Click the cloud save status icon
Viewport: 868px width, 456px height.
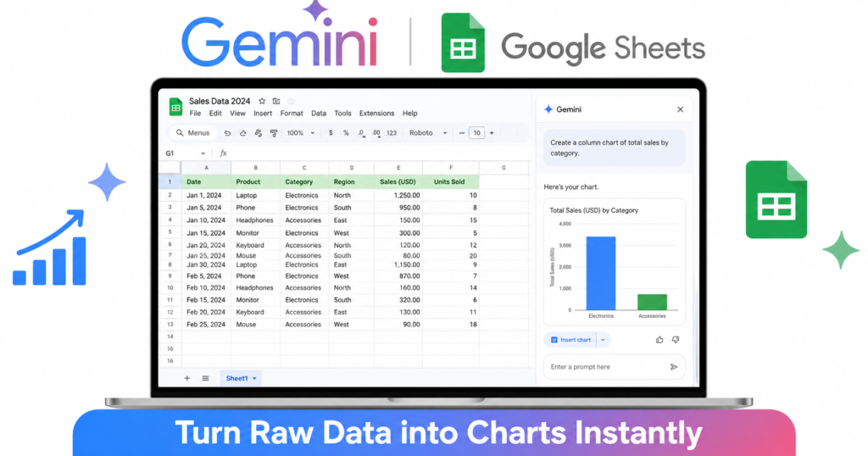pos(292,101)
